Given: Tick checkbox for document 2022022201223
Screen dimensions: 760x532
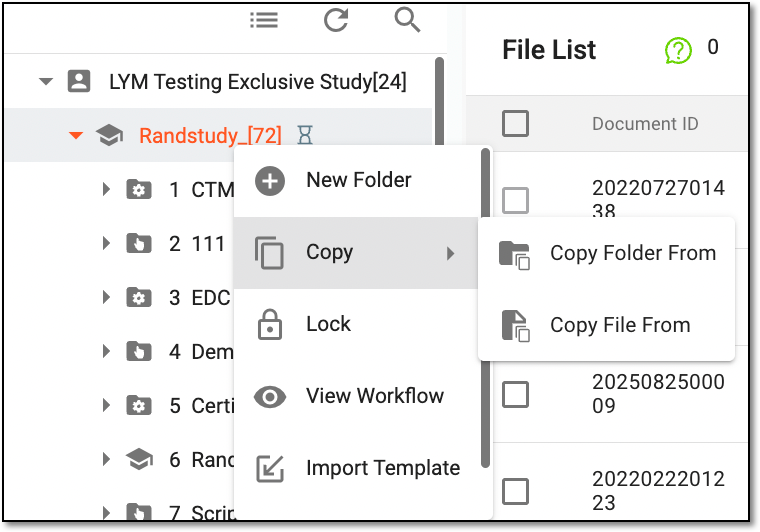Looking at the screenshot, I should click(x=515, y=491).
